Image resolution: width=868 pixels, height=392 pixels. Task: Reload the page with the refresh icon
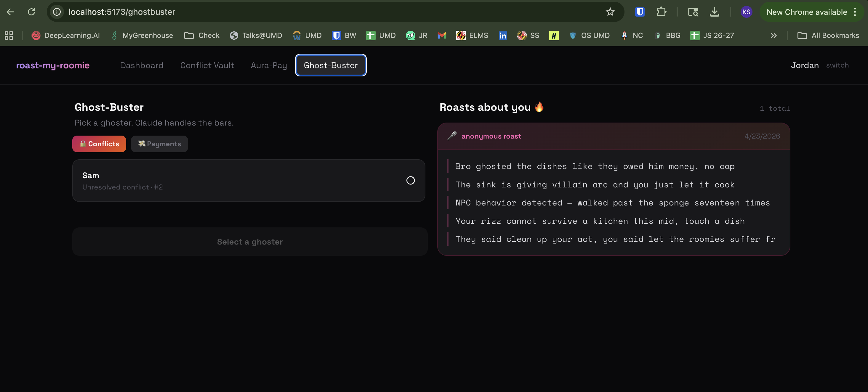tap(31, 12)
